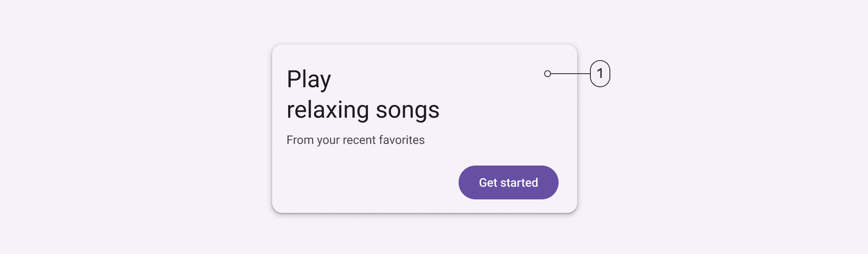Click the word Play in the headline

click(x=309, y=80)
